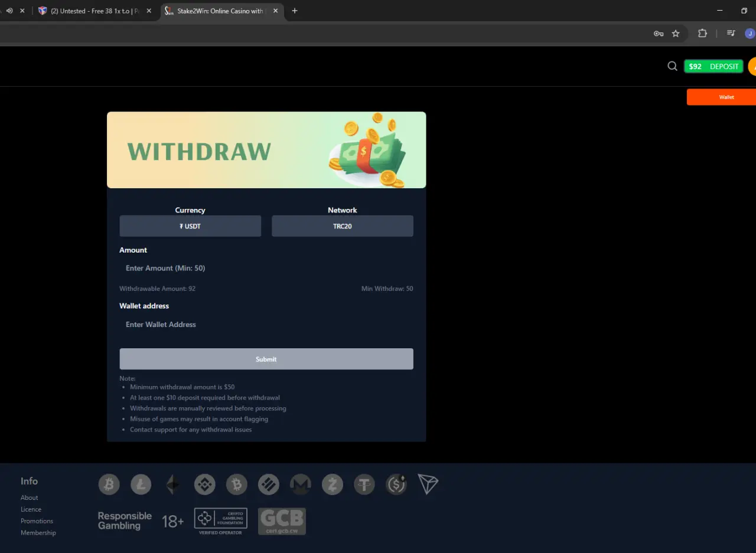
Task: Open the TRC20 Network dropdown
Action: (x=343, y=226)
